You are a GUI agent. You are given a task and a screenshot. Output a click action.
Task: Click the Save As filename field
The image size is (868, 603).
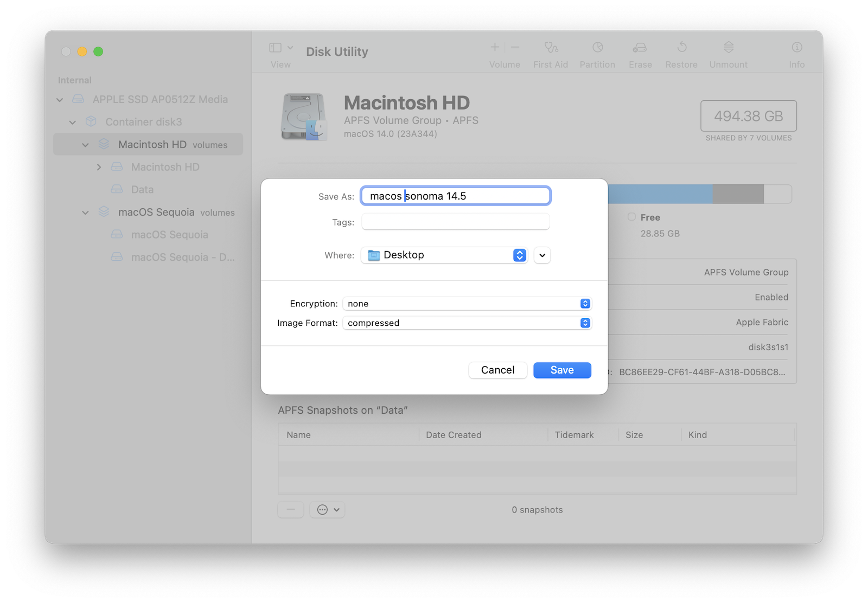[x=456, y=196]
